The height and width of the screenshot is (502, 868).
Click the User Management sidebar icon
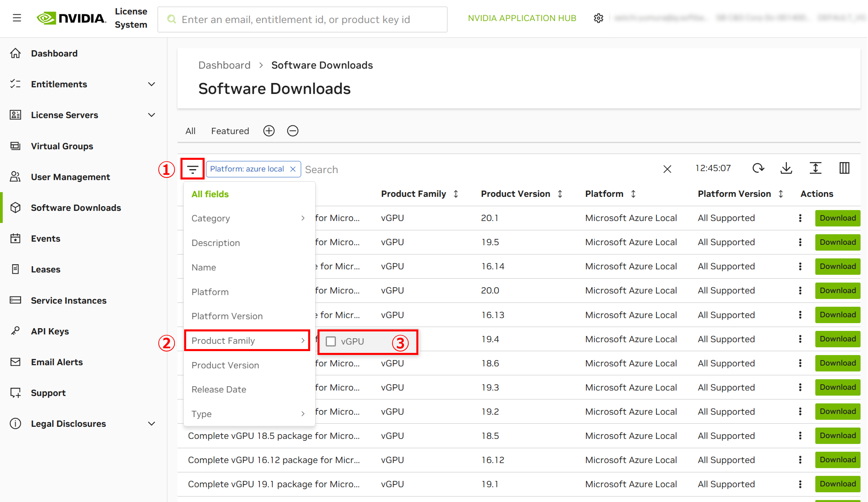point(15,177)
